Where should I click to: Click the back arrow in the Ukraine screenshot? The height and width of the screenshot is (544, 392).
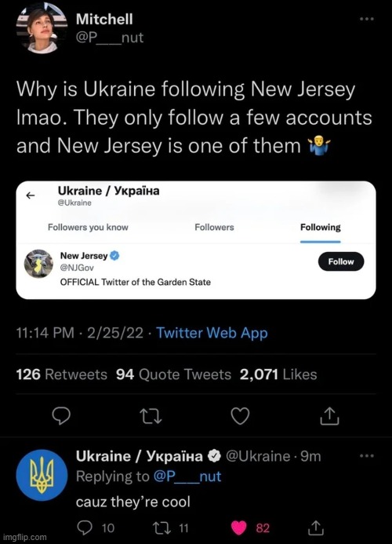coord(31,195)
